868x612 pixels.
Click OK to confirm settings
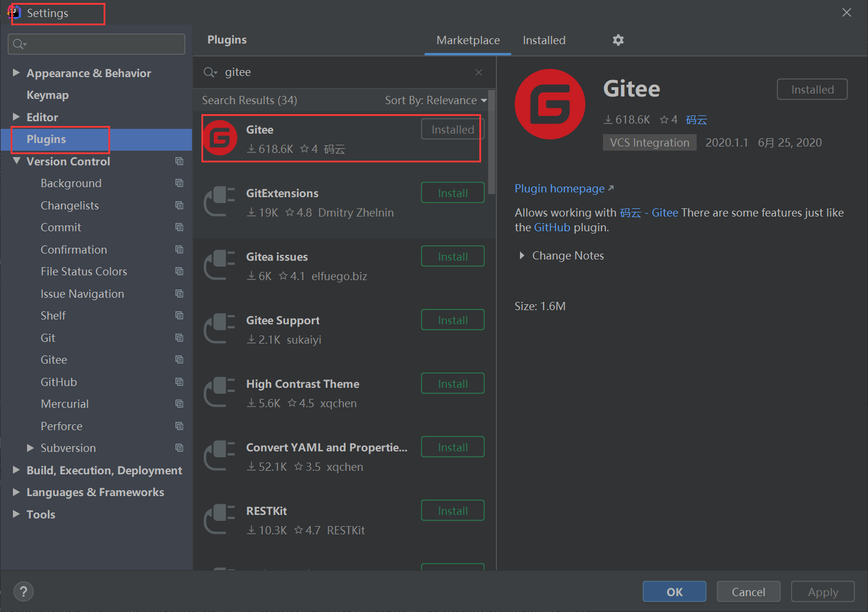point(674,592)
